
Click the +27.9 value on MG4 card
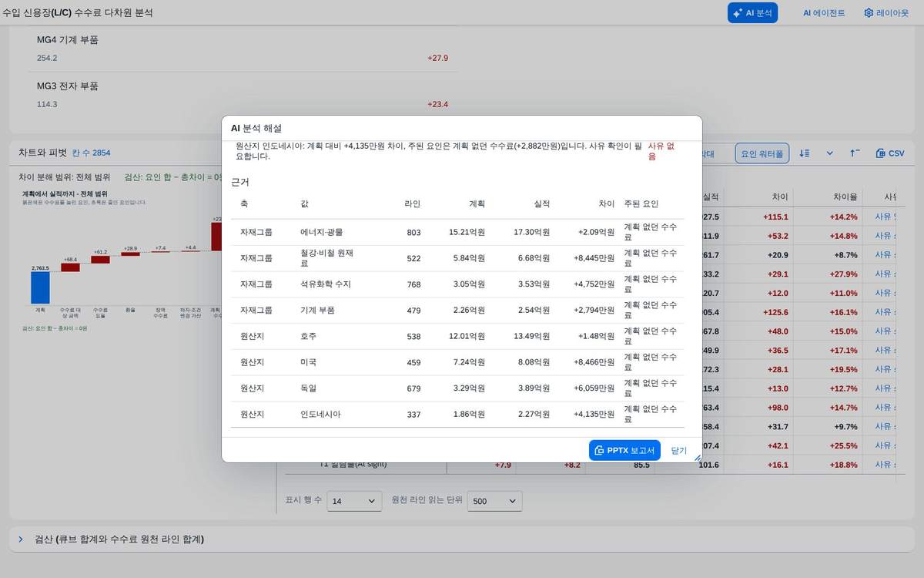(437, 58)
